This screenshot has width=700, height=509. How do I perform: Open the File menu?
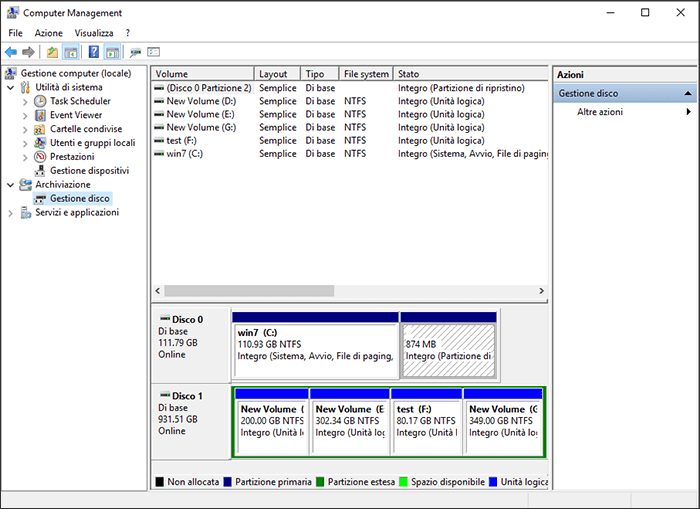tap(15, 33)
